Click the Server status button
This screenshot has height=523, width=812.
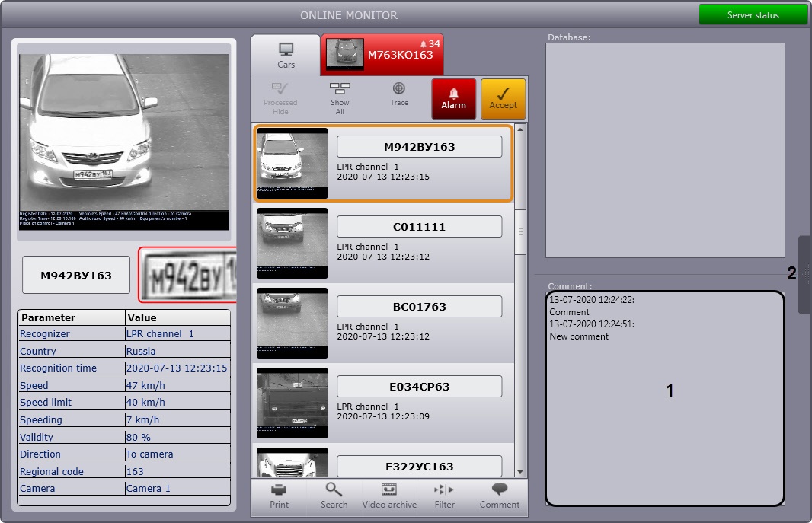tap(753, 15)
